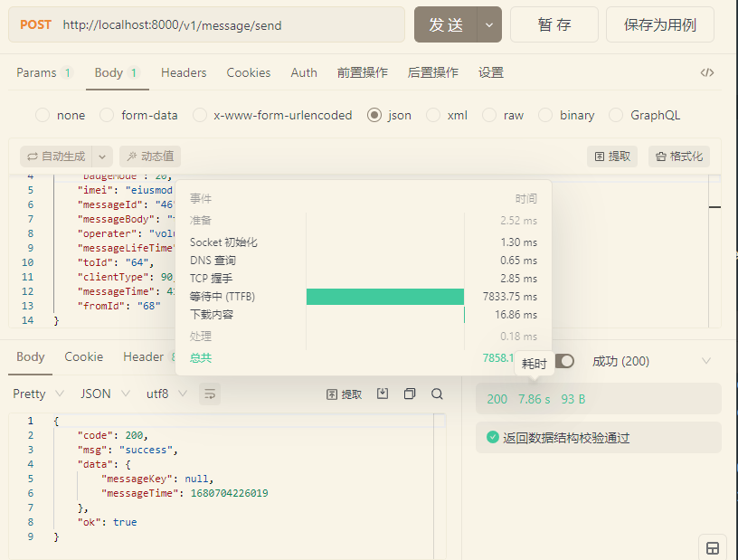This screenshot has height=560, width=738.
Task: Download the response body via download icon
Action: [383, 394]
